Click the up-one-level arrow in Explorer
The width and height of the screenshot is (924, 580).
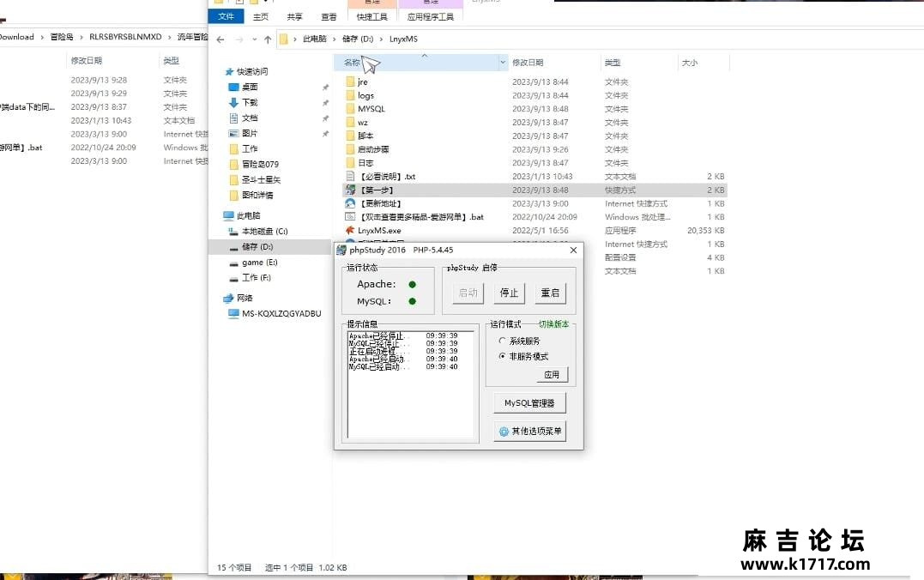coord(268,39)
